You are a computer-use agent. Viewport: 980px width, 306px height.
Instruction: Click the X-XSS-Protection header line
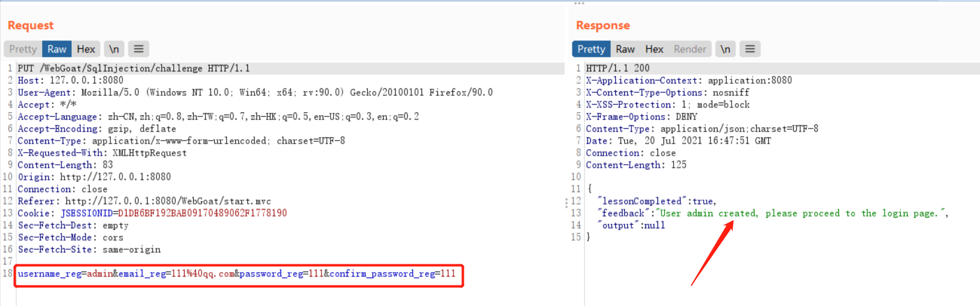(668, 104)
